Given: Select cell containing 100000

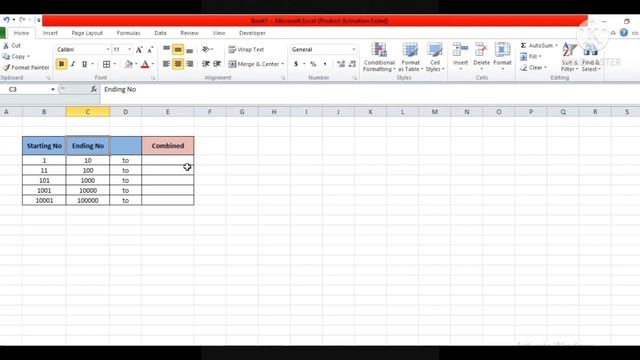Looking at the screenshot, I should tap(88, 200).
